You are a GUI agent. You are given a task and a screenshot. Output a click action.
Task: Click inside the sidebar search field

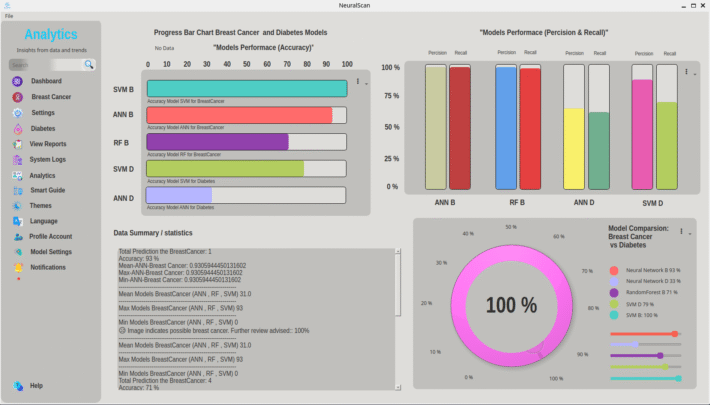45,64
